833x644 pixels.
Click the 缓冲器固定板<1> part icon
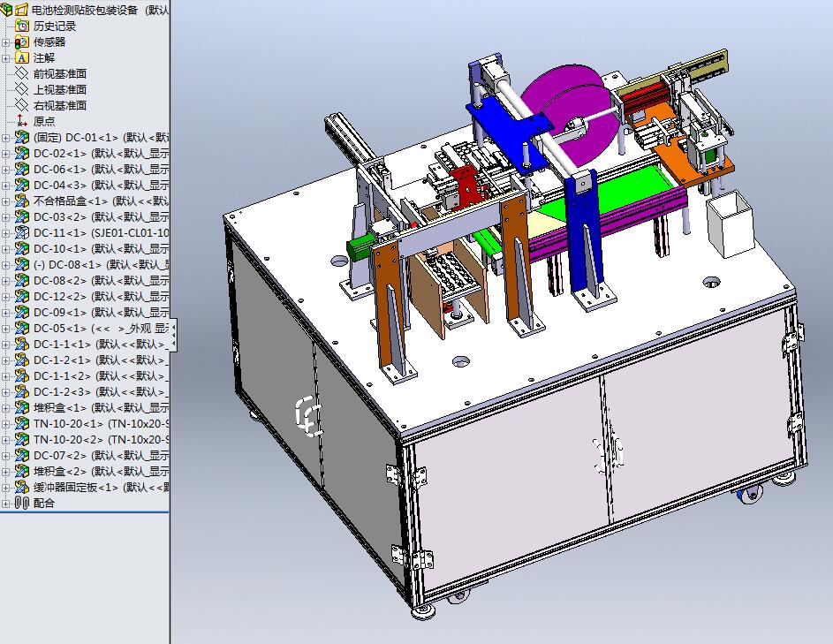[21, 487]
